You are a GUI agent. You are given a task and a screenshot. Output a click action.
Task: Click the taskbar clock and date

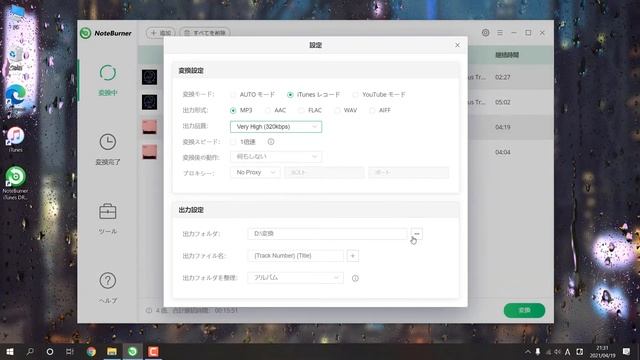coord(602,351)
